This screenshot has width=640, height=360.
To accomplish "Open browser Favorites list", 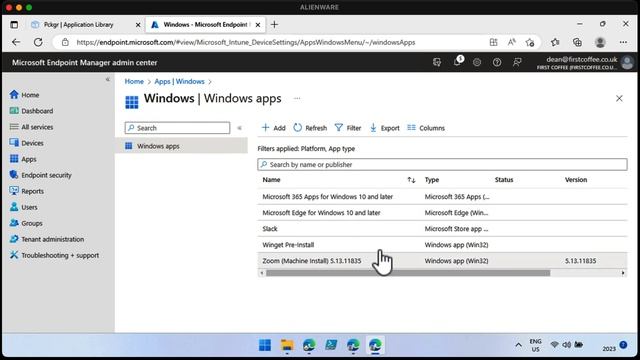I will tap(555, 42).
